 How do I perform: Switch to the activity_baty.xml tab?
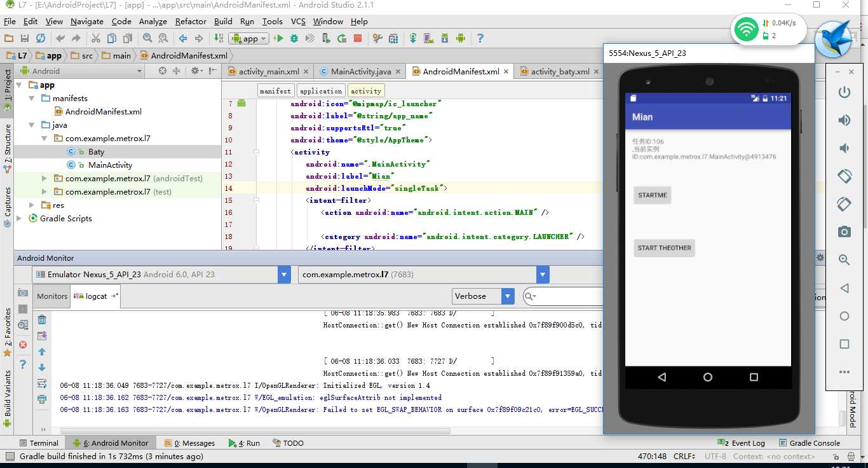[559, 71]
